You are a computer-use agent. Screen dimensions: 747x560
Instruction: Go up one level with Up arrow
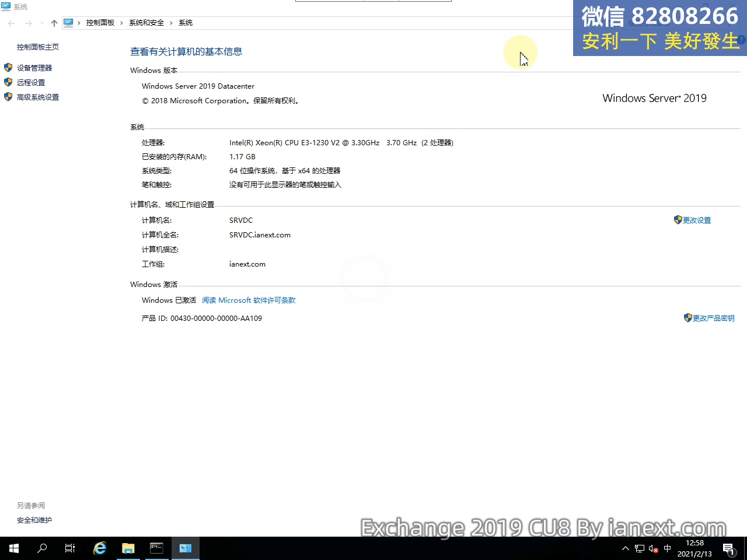click(x=54, y=23)
